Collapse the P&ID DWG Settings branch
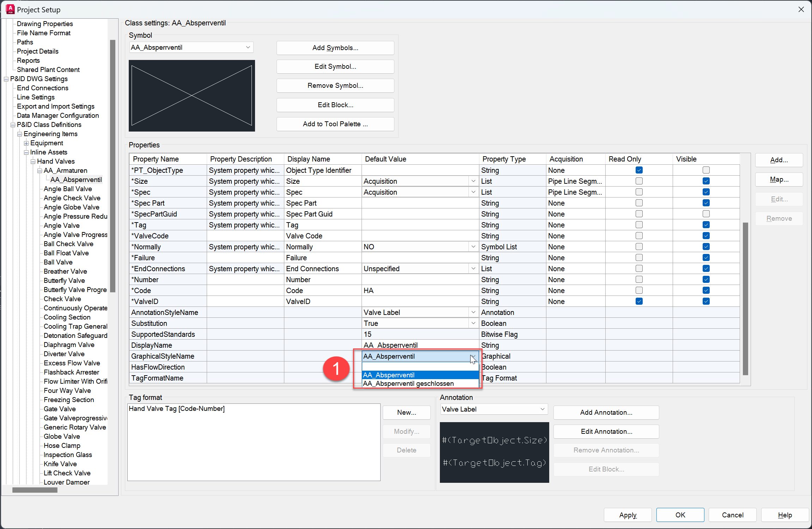The image size is (812, 529). 6,79
